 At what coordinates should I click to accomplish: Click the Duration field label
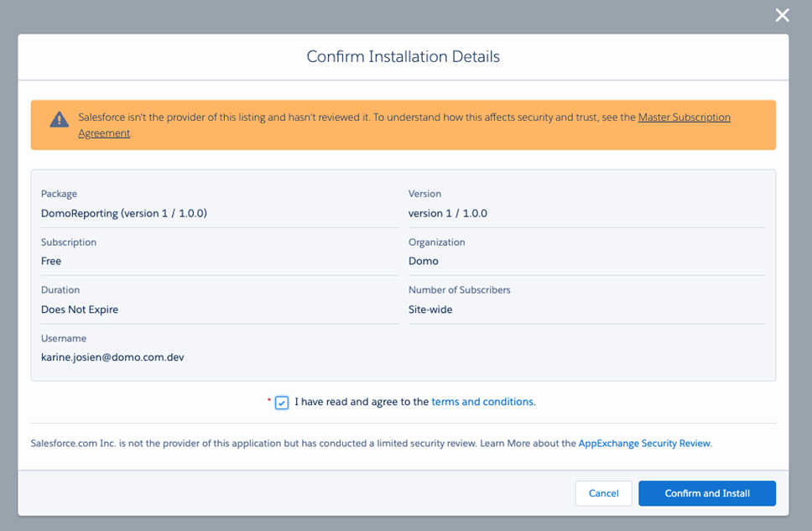(60, 290)
